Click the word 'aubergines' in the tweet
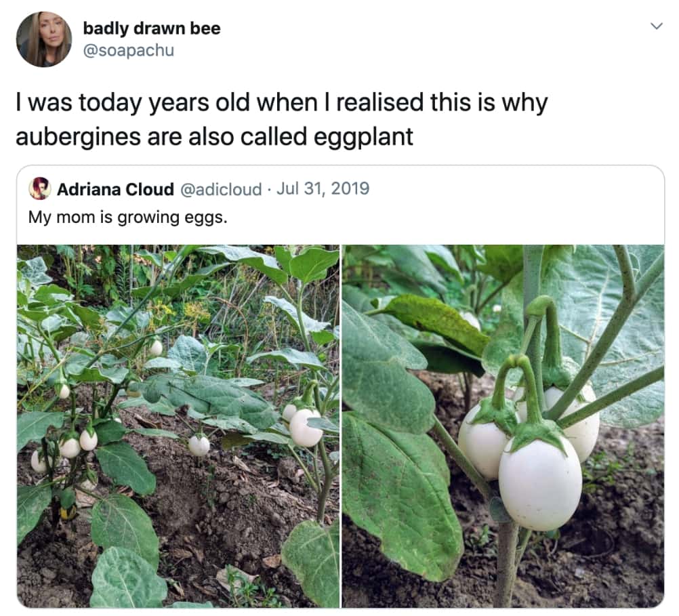Viewport: 679px width, 616px height. point(78,138)
